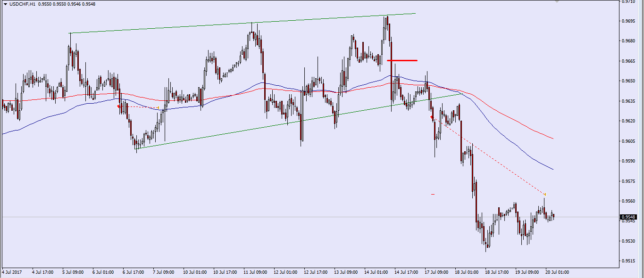
Task: Click the 0.9680 price scale label
Action: click(x=628, y=41)
